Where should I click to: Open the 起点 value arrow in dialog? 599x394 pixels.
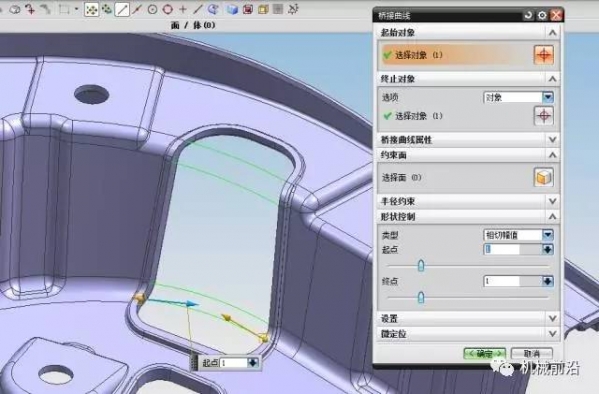(x=547, y=250)
